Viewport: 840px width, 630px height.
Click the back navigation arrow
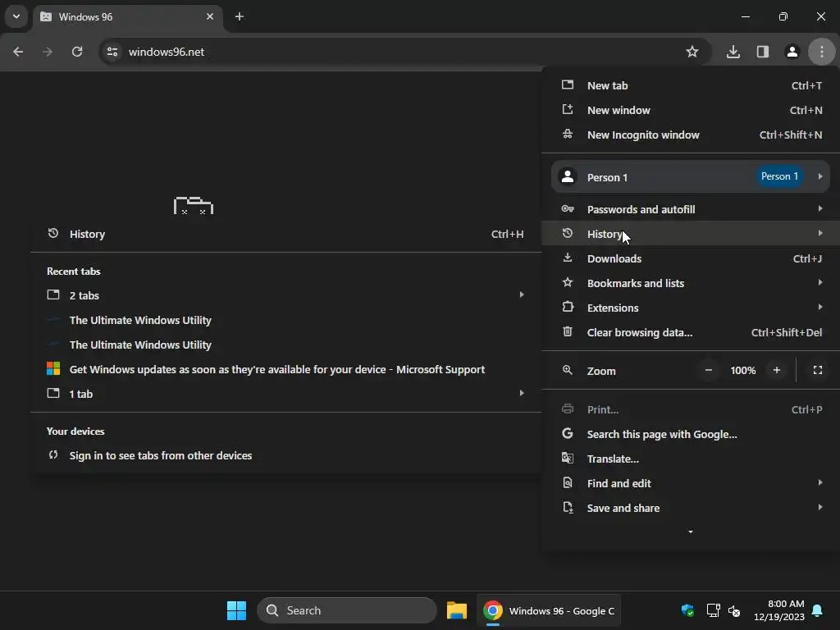18,52
